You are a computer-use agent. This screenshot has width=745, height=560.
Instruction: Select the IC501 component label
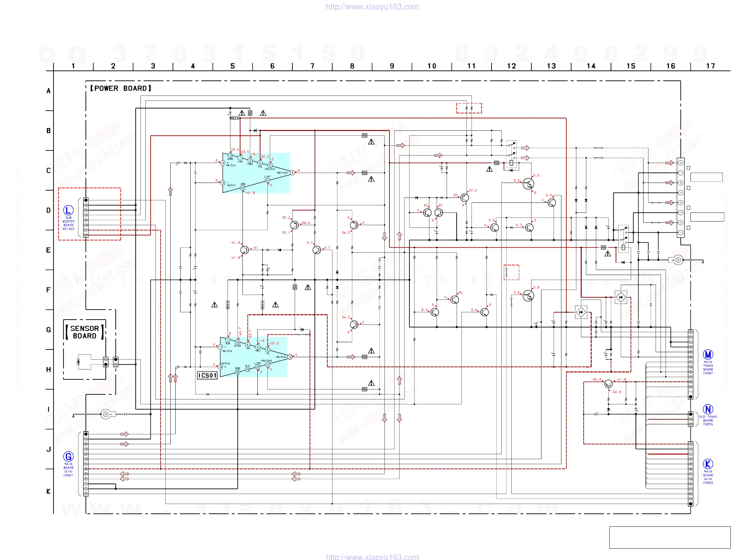point(207,375)
